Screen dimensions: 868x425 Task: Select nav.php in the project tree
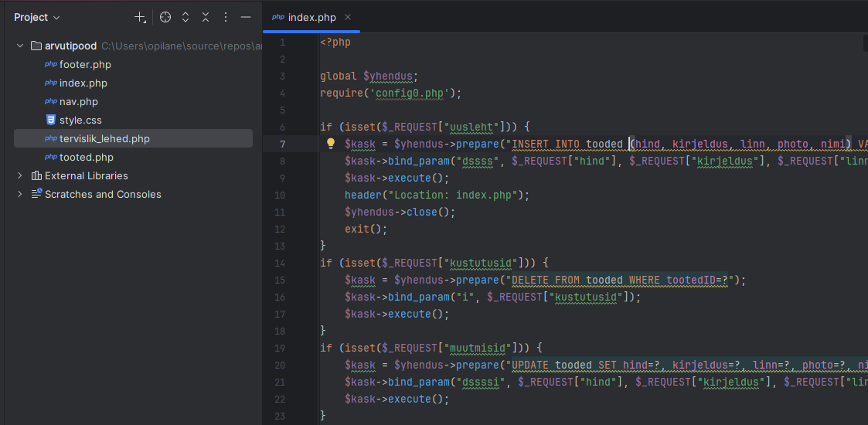78,102
